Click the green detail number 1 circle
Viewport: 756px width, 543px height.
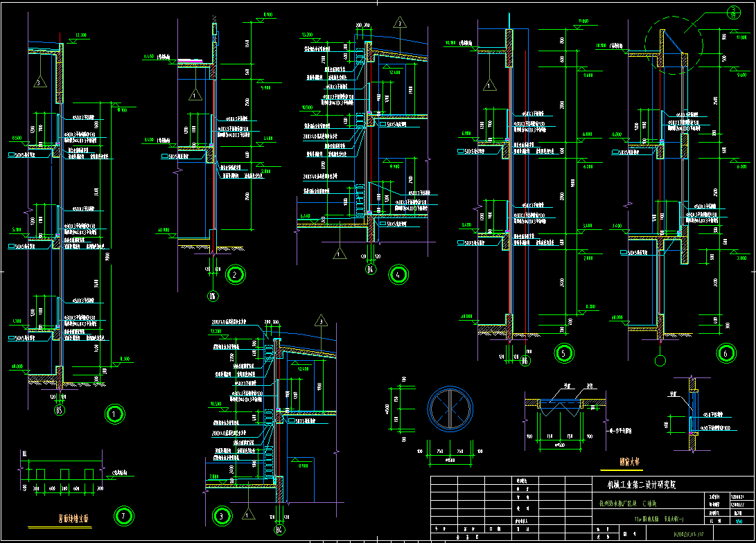click(x=113, y=415)
